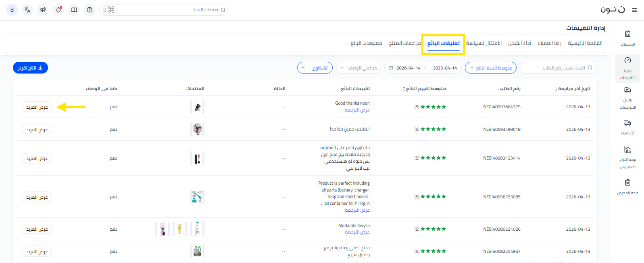Screen dimensions: 644x263
Task: Open صحة المخزون inventory health in sidebar
Action: (627, 187)
